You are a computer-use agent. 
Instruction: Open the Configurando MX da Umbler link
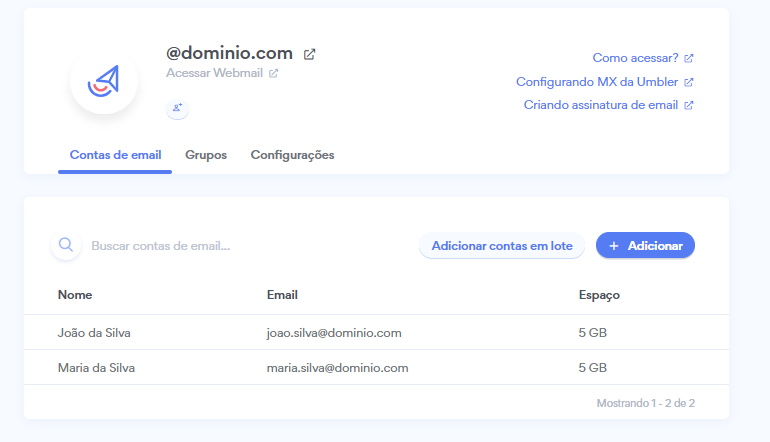click(x=597, y=82)
